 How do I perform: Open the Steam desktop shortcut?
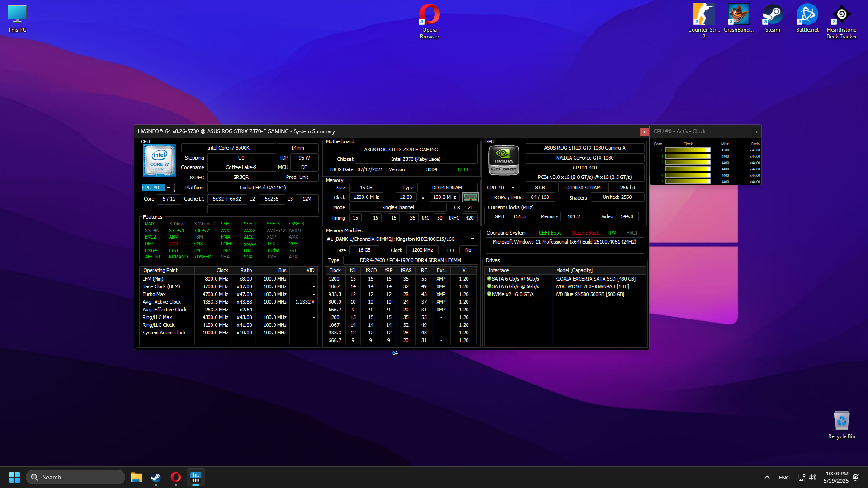tap(773, 19)
